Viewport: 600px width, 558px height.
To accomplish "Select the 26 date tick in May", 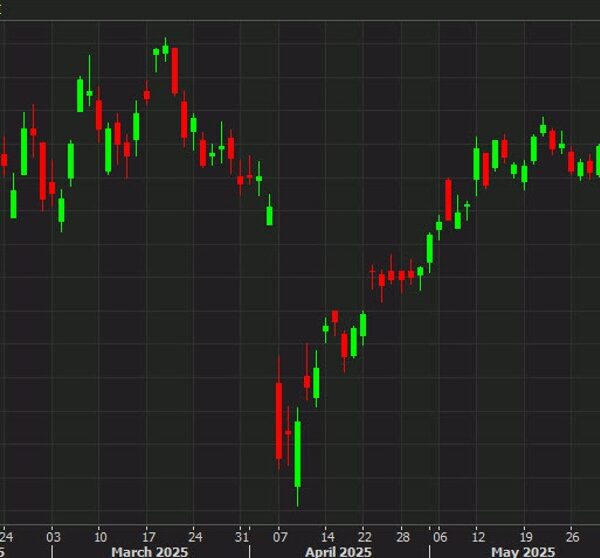I will [571, 534].
